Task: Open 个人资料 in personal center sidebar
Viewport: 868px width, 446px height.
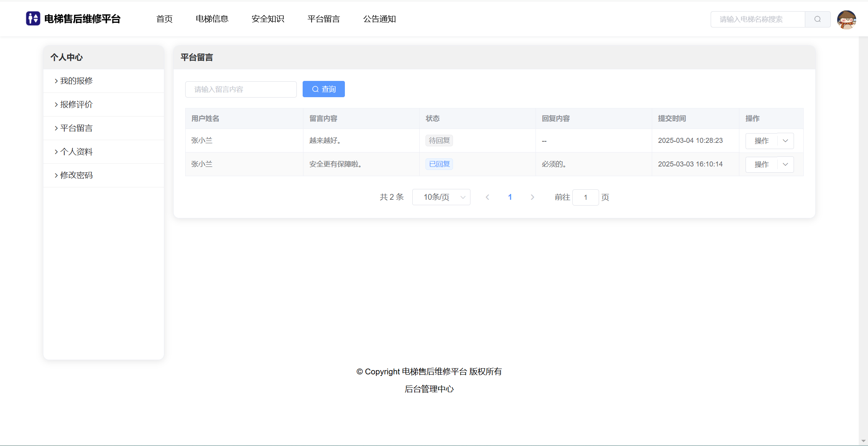Action: click(x=76, y=152)
